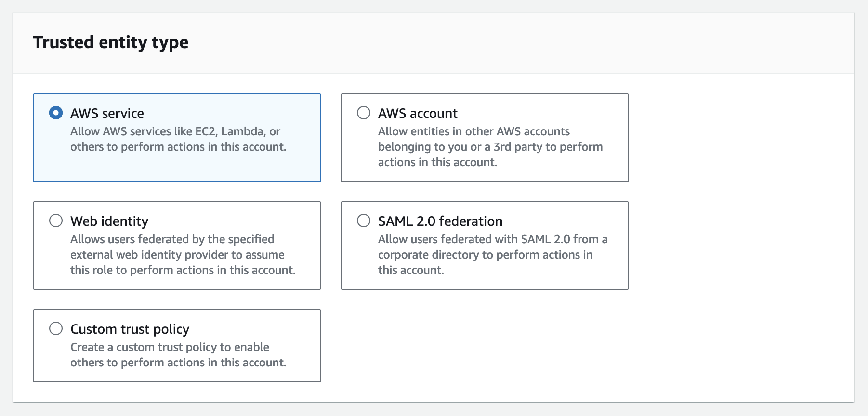Click the 'SAML 2.0 federation' title text
Viewport: 868px width, 416px height.
click(x=440, y=221)
